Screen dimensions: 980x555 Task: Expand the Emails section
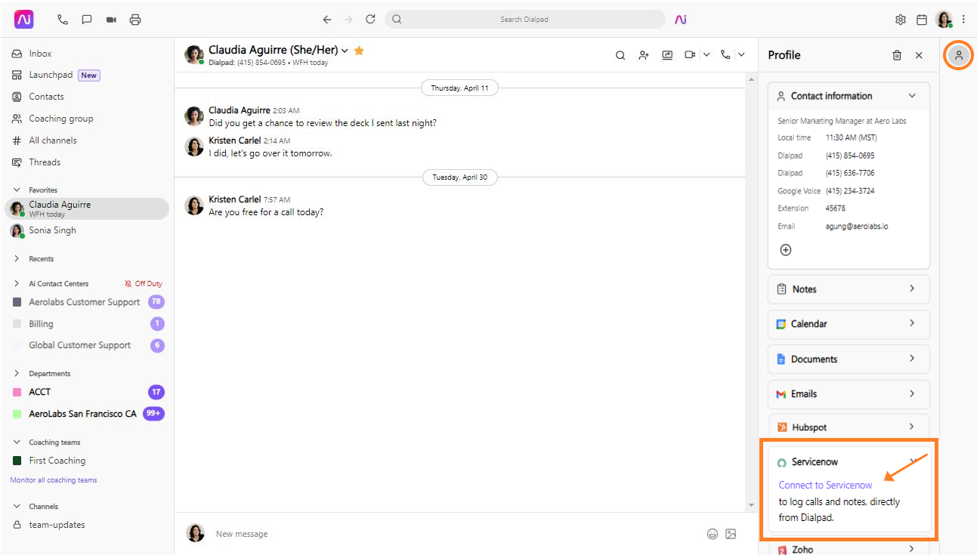click(849, 394)
